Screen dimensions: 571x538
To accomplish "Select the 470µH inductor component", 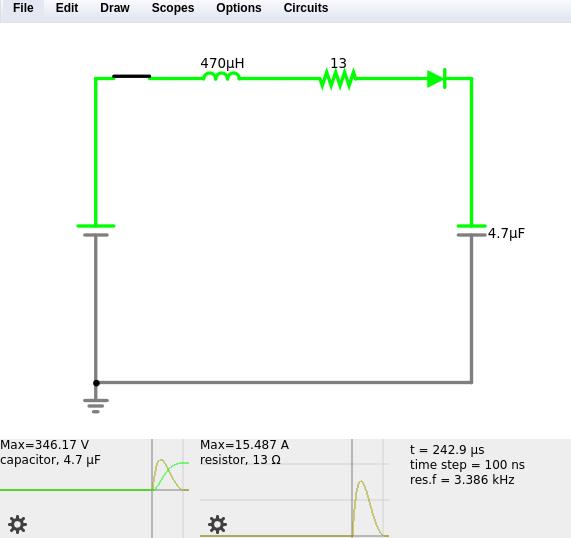I will click(x=221, y=76).
